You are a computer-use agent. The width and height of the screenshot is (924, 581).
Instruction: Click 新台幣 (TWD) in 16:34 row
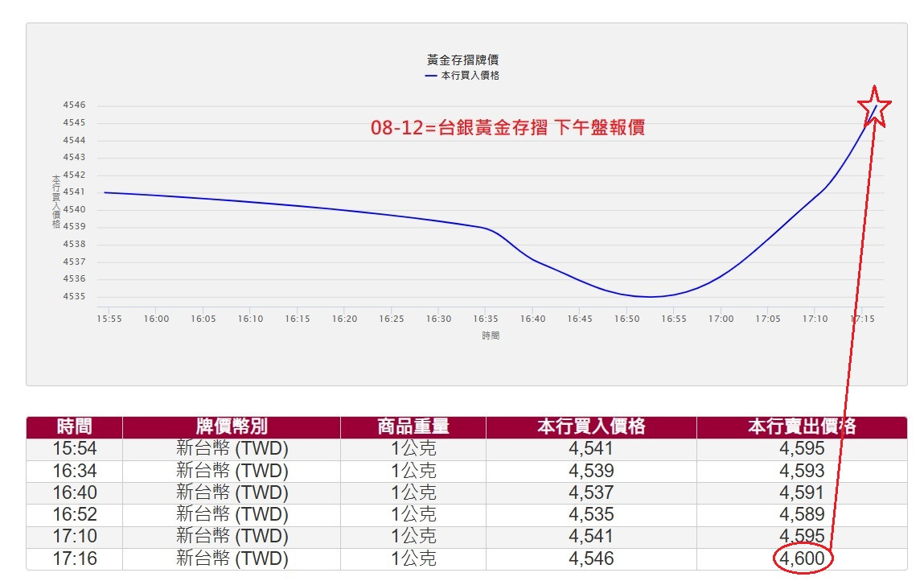pyautogui.click(x=232, y=471)
